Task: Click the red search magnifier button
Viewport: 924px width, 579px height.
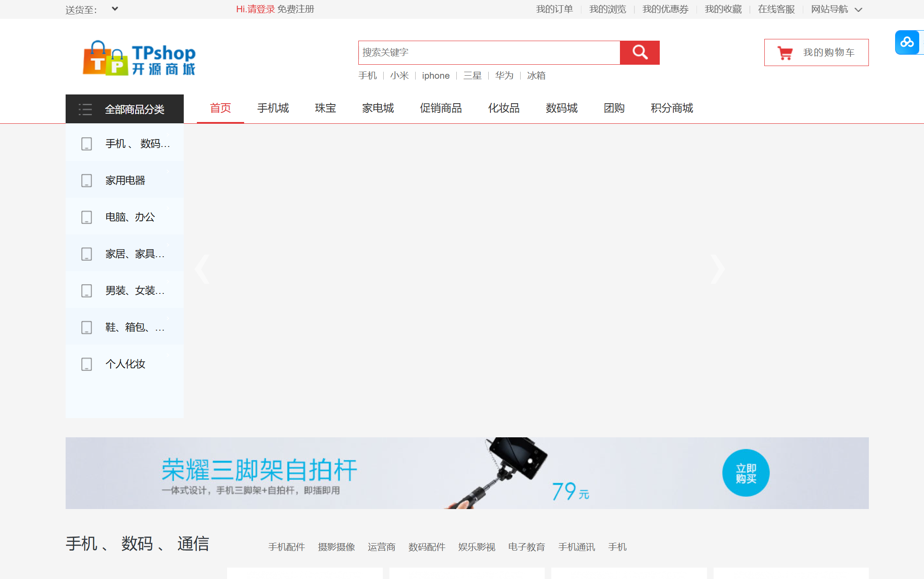Action: click(639, 52)
